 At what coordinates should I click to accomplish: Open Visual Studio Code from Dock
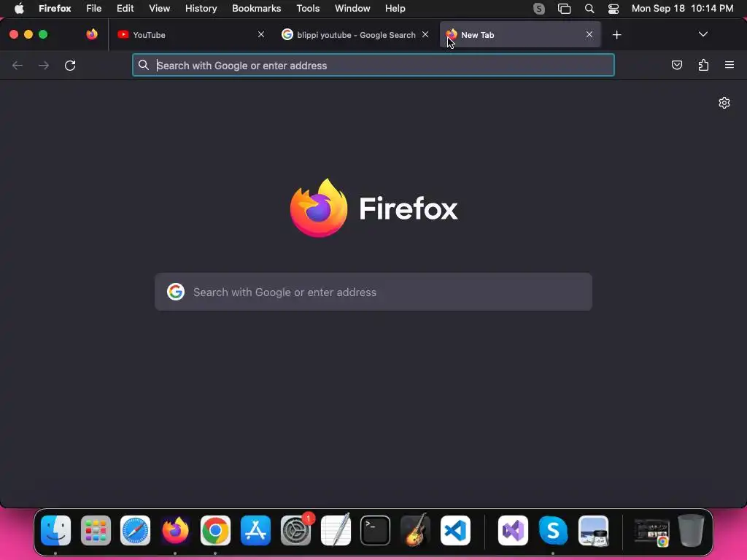pyautogui.click(x=455, y=531)
